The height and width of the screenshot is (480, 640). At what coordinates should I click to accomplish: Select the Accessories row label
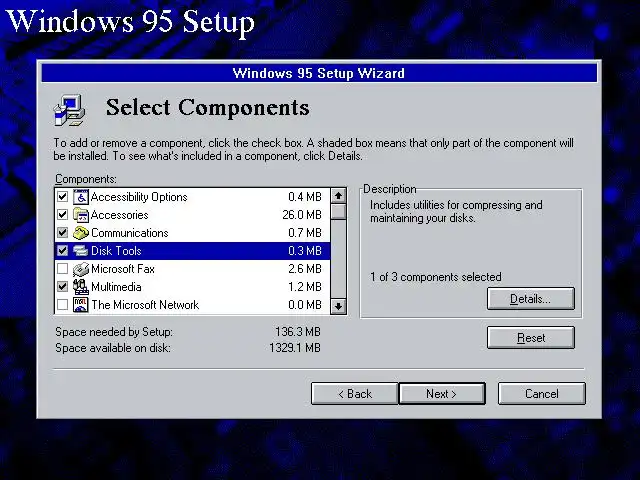(x=120, y=215)
